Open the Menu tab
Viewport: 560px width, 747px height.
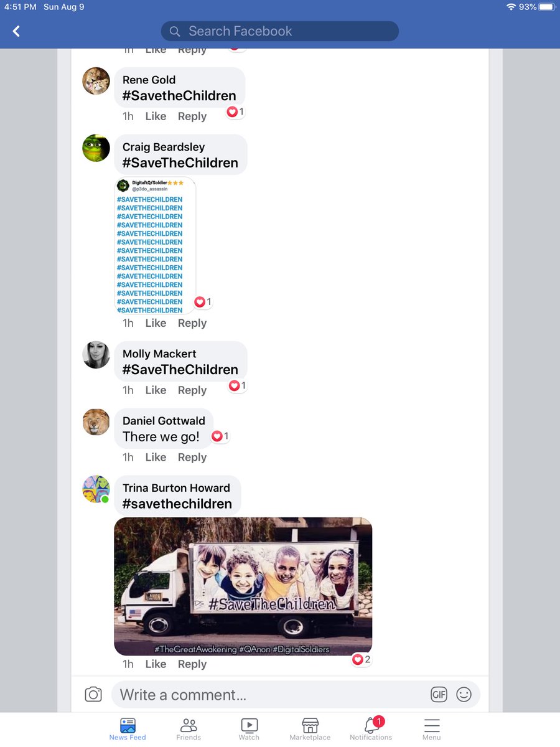[x=431, y=729]
